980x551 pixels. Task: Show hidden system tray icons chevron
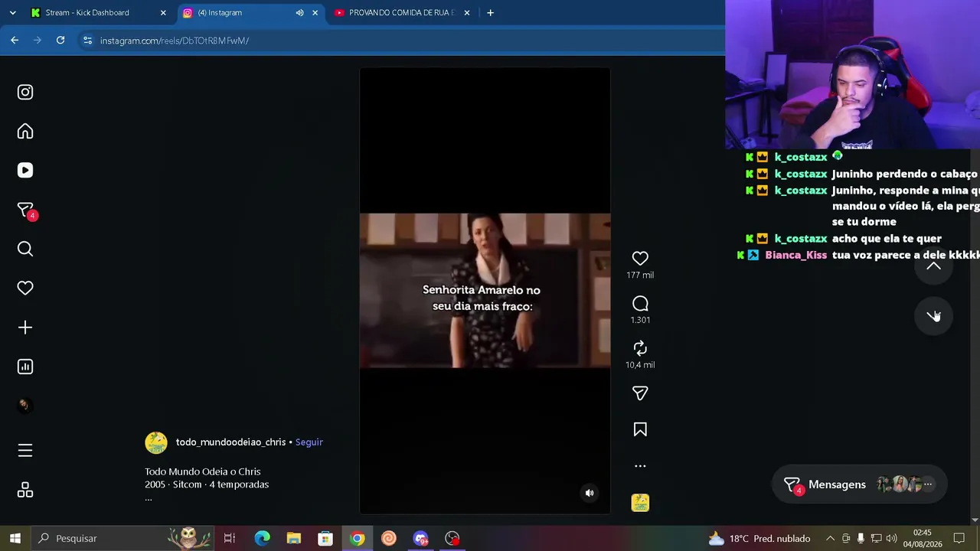pos(830,539)
